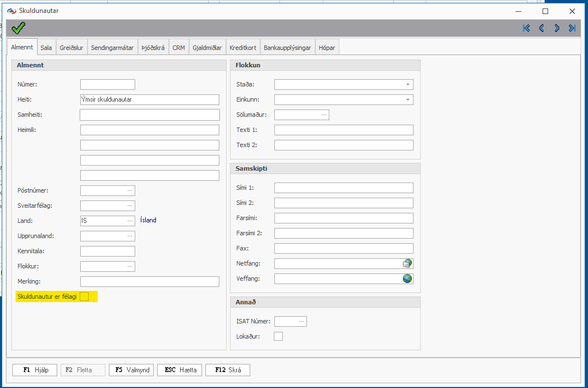Open the ISAT Númer lookup button
Viewport: 588px width, 388px height.
pos(301,322)
